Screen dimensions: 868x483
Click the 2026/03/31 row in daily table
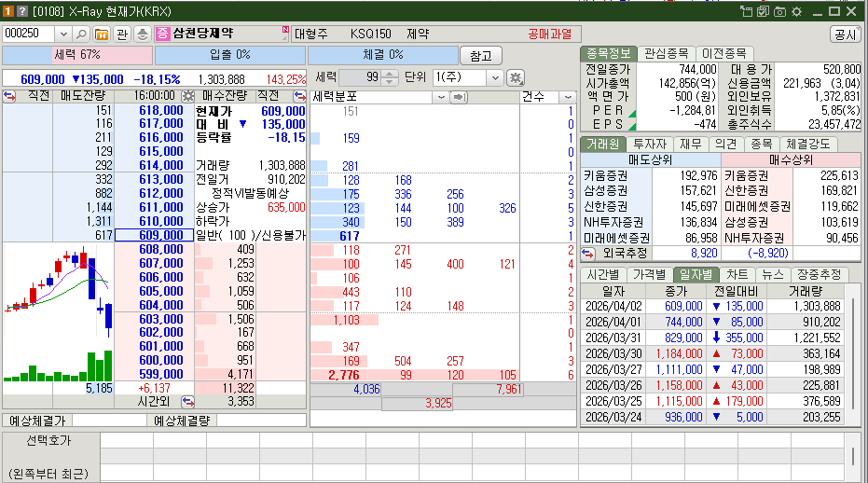pos(713,338)
